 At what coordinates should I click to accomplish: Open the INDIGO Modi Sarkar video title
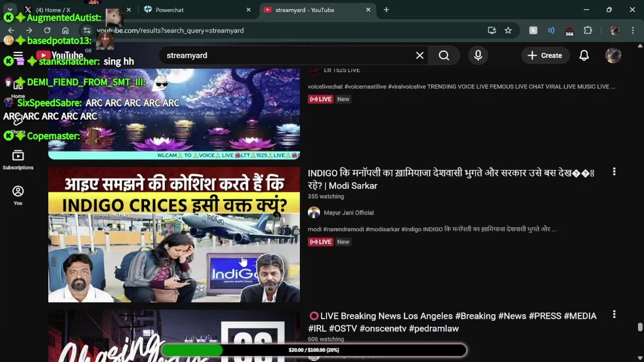tap(451, 179)
